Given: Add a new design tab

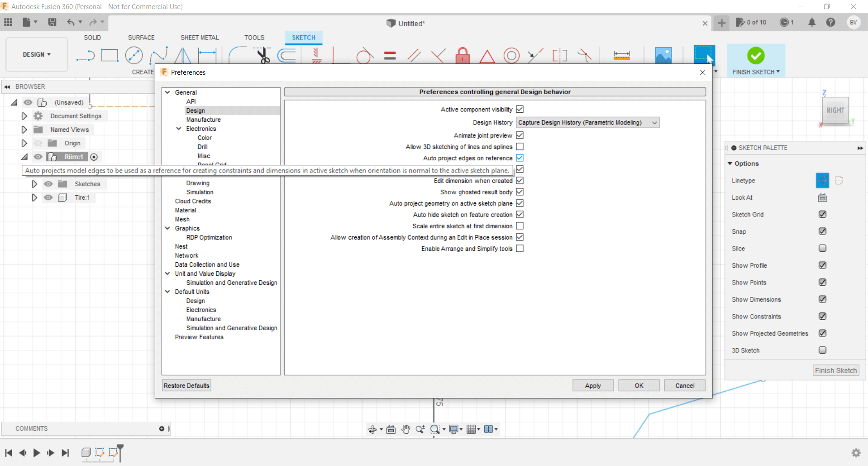Looking at the screenshot, I should click(x=722, y=23).
